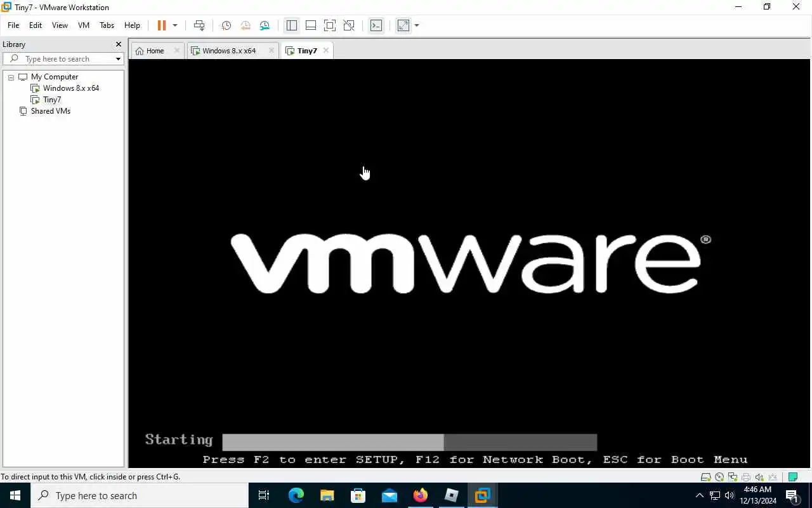Click the volume tray icon
Image resolution: width=812 pixels, height=508 pixels.
click(730, 495)
